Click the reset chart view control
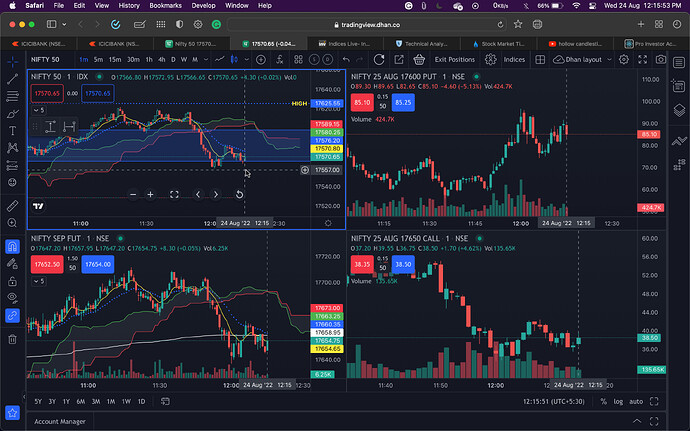The height and width of the screenshot is (431, 690). click(239, 195)
